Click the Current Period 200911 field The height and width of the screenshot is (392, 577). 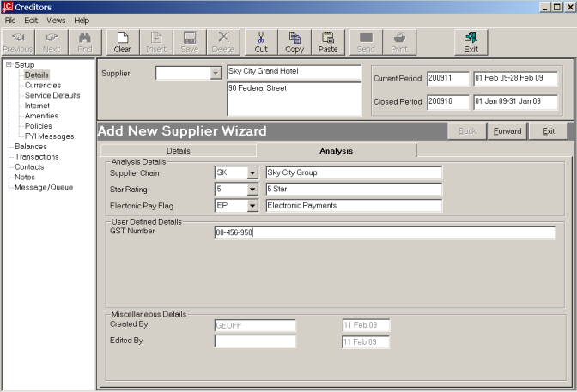448,78
